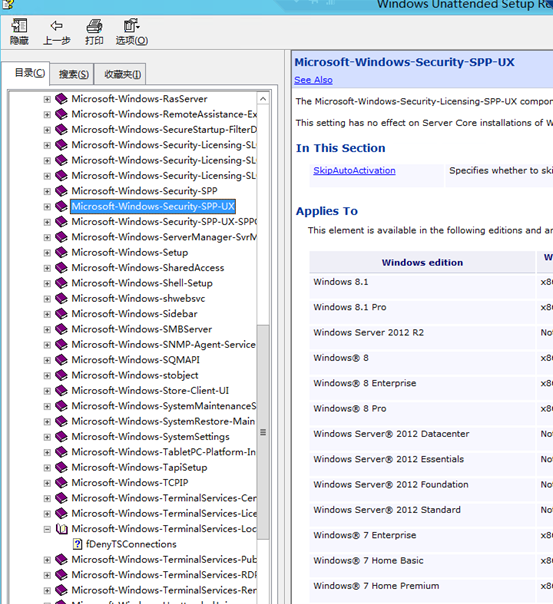
Task: Click book icon for SNMP-Agent-Service entry
Action: point(61,345)
